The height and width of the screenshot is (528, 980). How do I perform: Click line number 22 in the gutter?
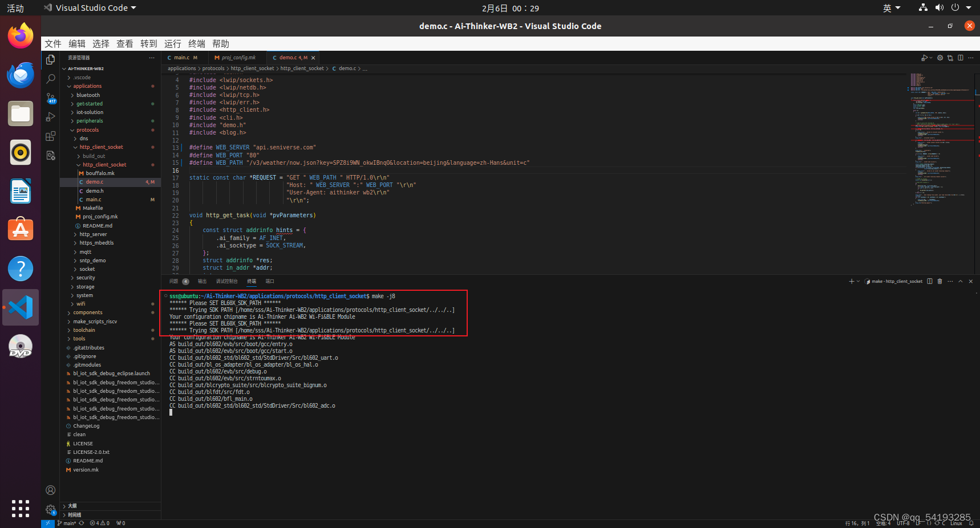tap(175, 216)
